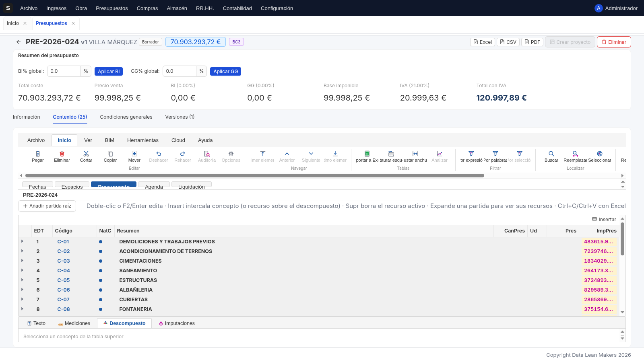Click the red Eliminar budget button
This screenshot has height=362, width=644.
pos(614,42)
